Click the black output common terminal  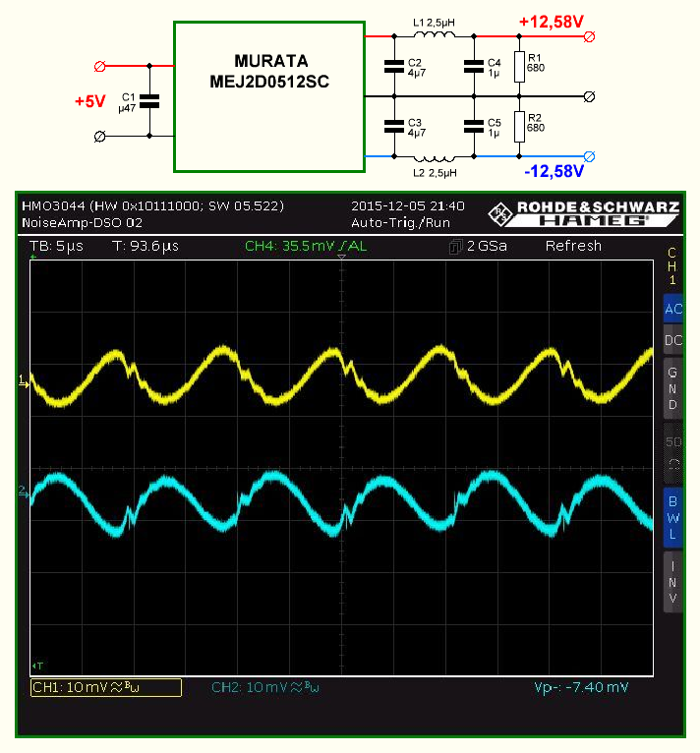pyautogui.click(x=590, y=96)
